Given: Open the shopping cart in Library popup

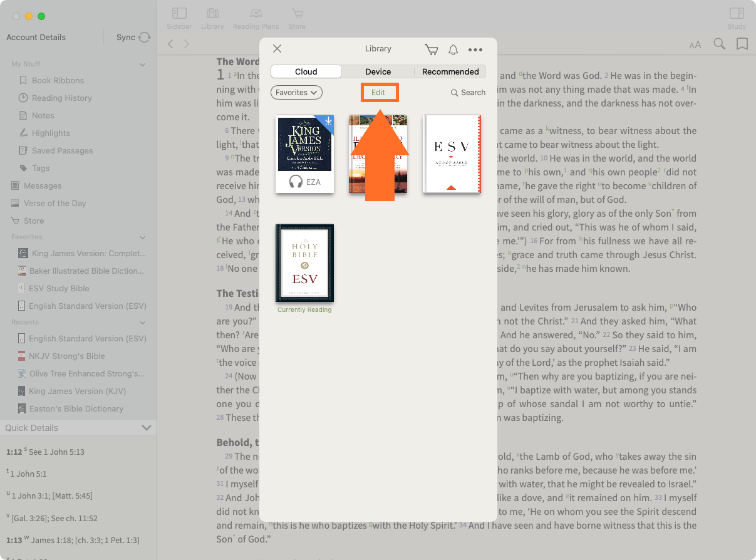Looking at the screenshot, I should click(x=431, y=49).
